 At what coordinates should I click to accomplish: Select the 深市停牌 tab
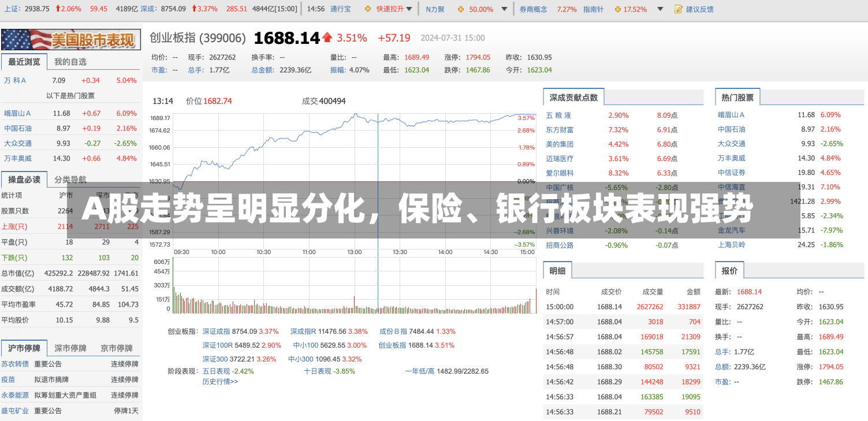[70, 348]
